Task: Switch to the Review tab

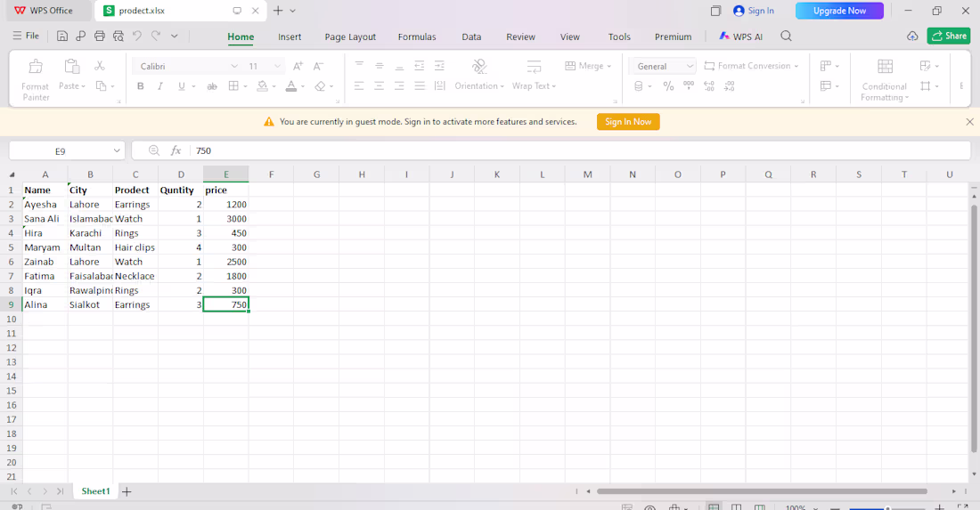Action: click(520, 36)
